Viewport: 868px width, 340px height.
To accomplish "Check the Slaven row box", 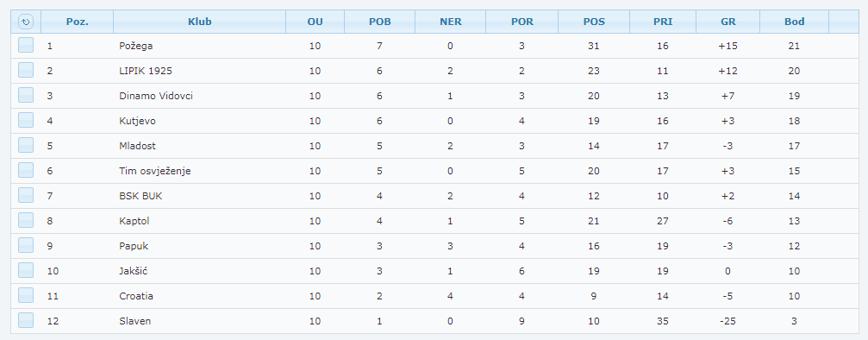I will (x=26, y=320).
